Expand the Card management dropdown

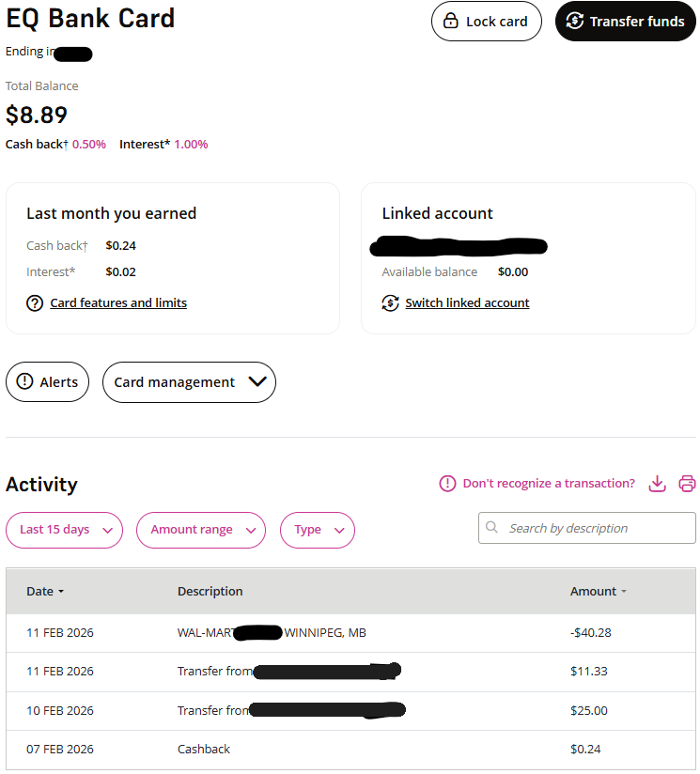click(189, 382)
